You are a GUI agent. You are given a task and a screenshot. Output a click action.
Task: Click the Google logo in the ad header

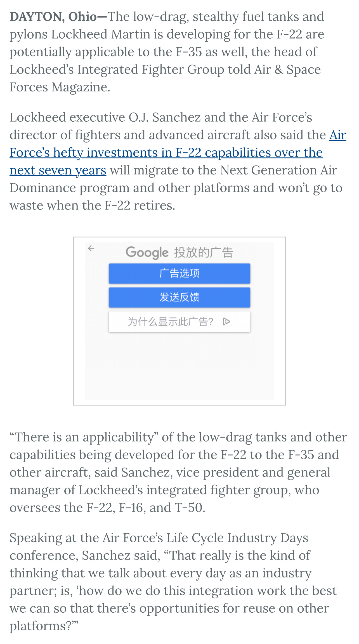click(147, 253)
